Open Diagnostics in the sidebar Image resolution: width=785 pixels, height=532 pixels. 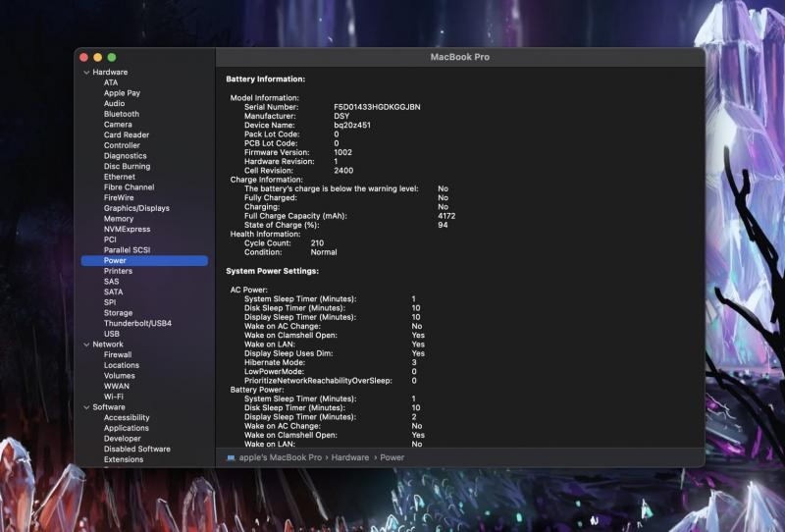[126, 156]
